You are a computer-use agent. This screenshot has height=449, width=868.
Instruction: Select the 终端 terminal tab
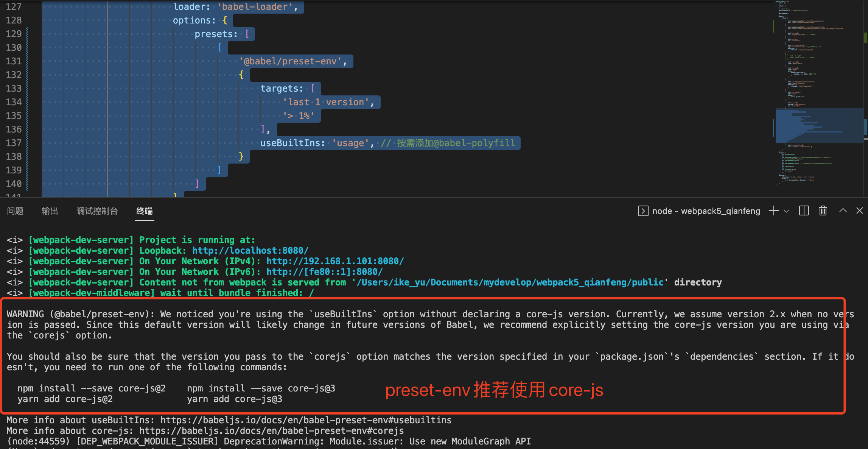click(x=145, y=211)
